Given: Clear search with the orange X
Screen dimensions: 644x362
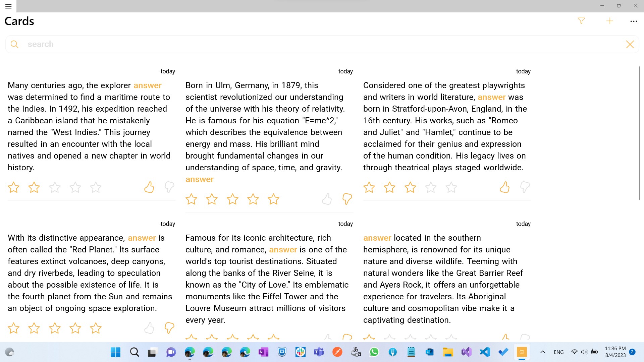Looking at the screenshot, I should [x=630, y=44].
